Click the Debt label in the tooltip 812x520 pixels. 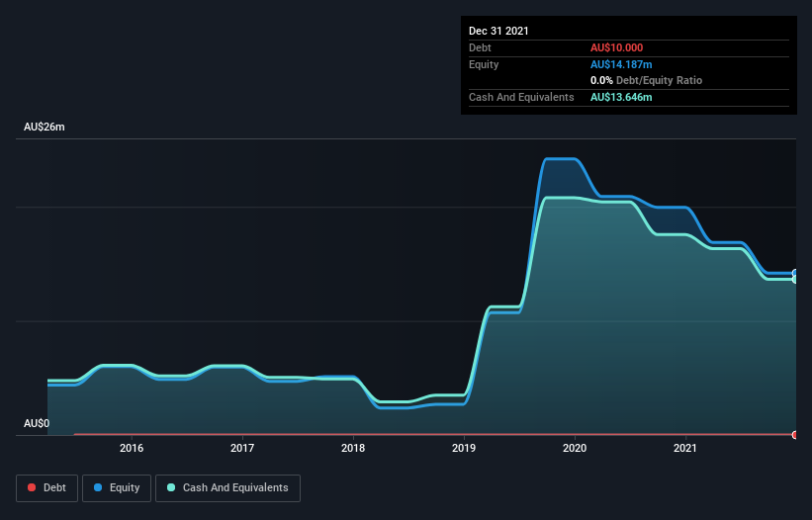[480, 47]
